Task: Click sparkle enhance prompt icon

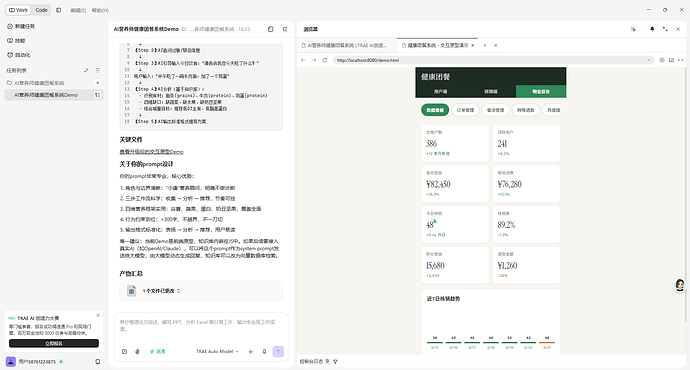Action: pos(251,352)
